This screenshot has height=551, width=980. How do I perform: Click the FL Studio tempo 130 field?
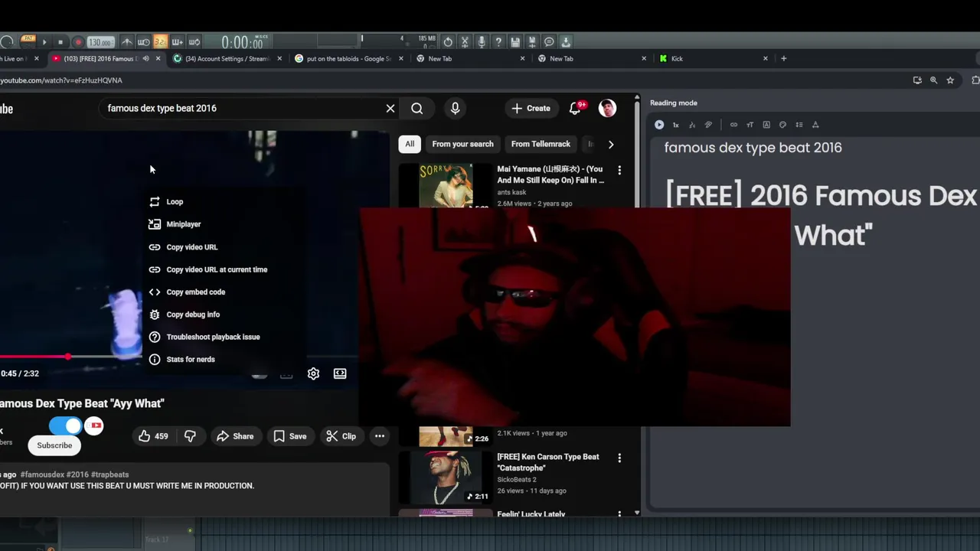point(100,42)
